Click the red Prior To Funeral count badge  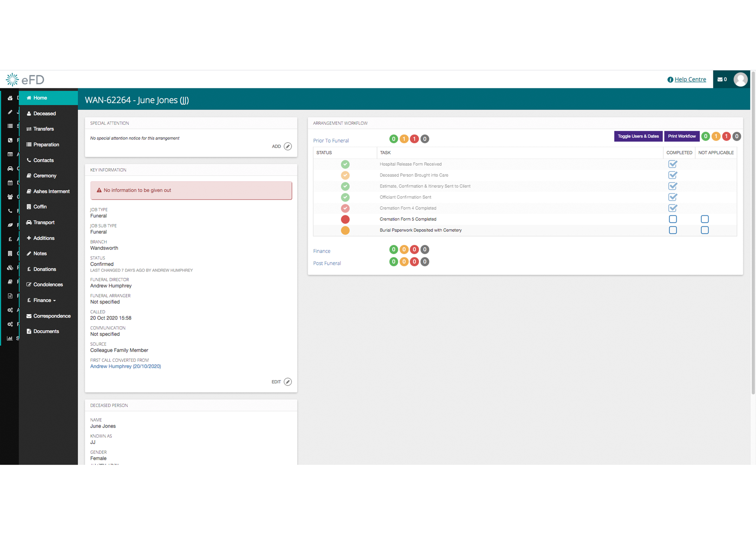click(414, 139)
